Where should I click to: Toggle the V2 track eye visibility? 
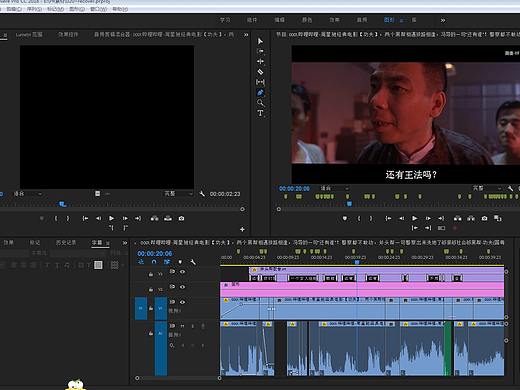pyautogui.click(x=182, y=287)
